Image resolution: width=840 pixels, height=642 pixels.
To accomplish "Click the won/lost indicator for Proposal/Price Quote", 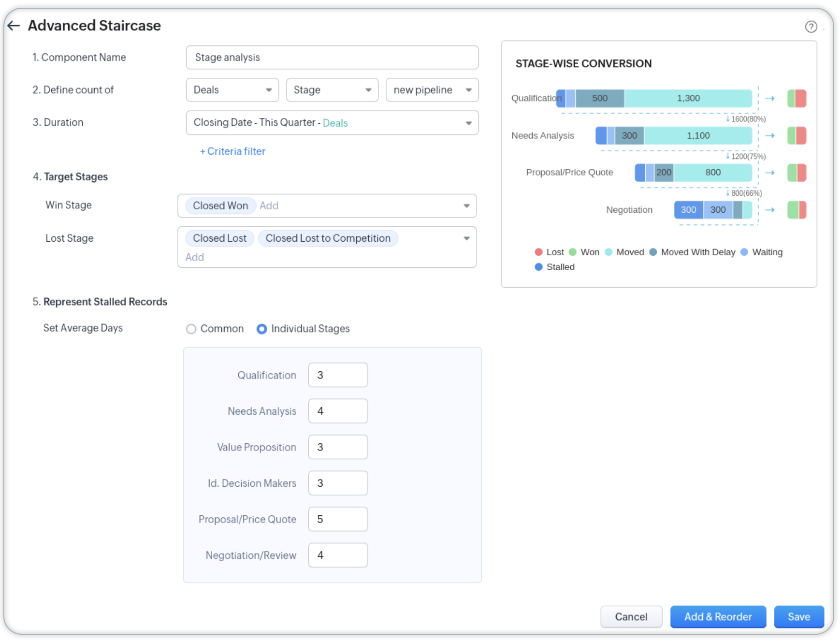I will tap(797, 173).
